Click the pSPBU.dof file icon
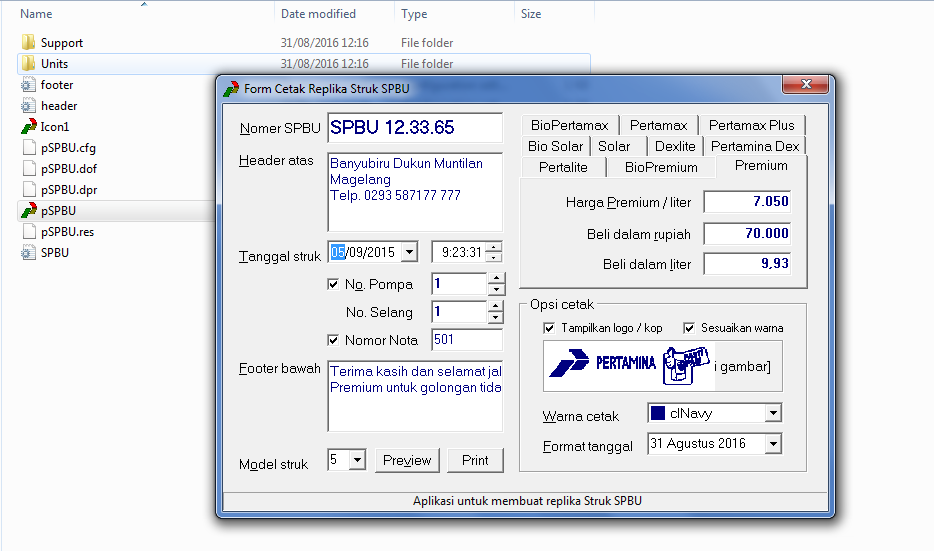This screenshot has height=551, width=934. [x=29, y=168]
